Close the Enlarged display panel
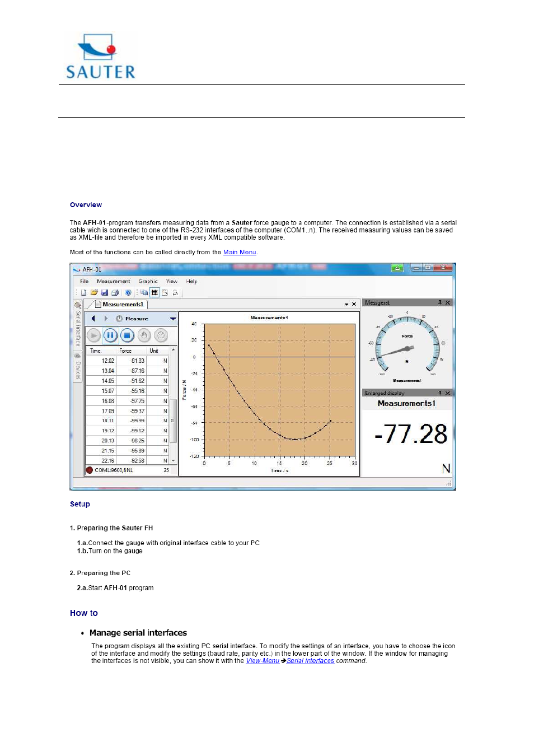 [448, 393]
